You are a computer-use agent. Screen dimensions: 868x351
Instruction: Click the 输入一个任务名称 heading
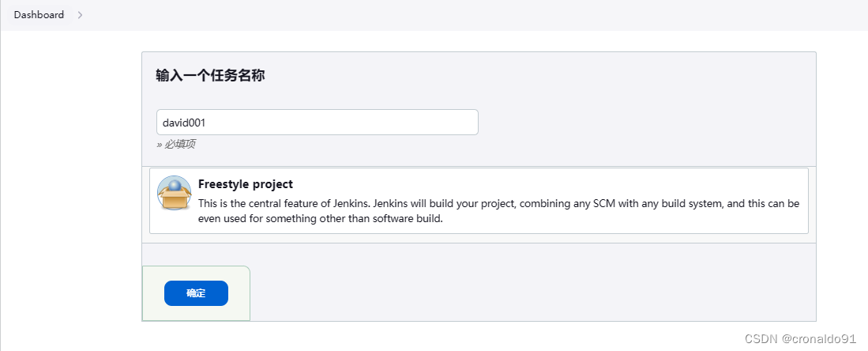pyautogui.click(x=210, y=76)
